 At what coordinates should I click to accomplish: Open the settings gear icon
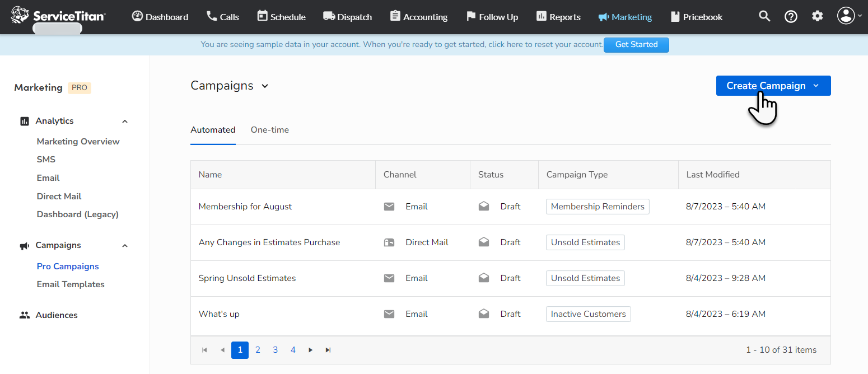[x=818, y=16]
